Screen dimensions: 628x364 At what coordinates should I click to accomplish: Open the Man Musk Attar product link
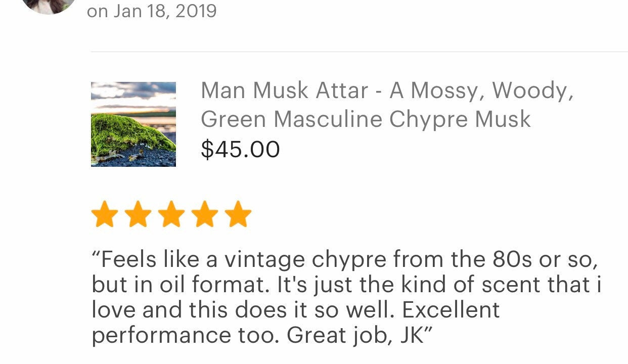click(x=284, y=91)
